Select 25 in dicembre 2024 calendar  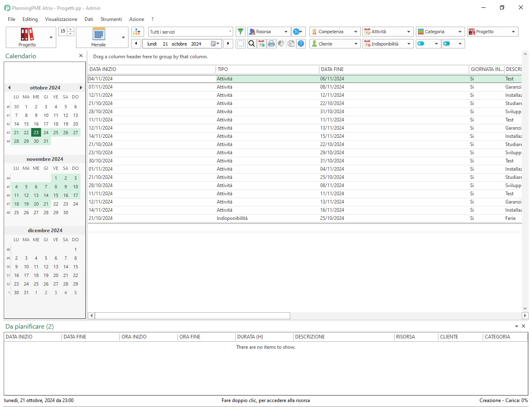tap(36, 284)
